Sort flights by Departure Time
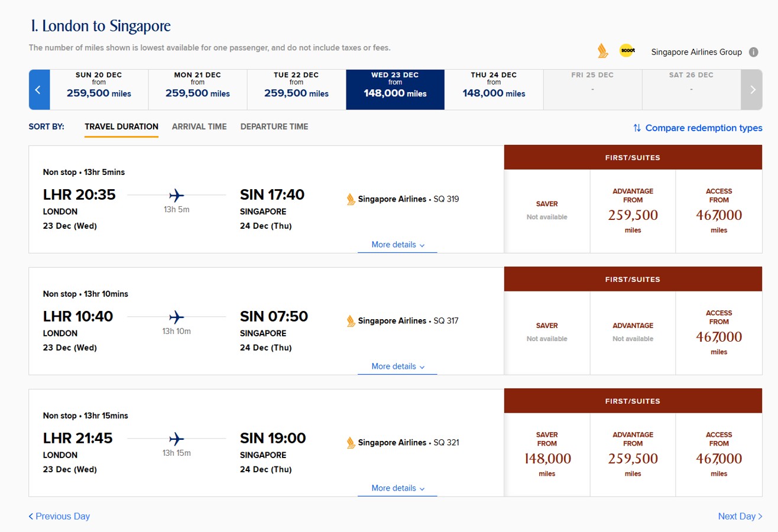The image size is (778, 532). click(x=274, y=126)
